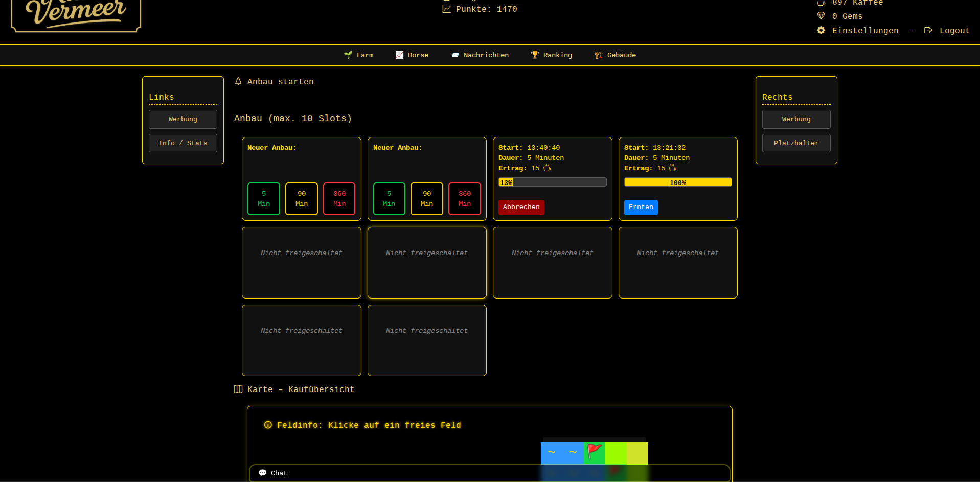Screen dimensions: 980x482
Task: Click the 13% progress bar
Action: click(552, 182)
